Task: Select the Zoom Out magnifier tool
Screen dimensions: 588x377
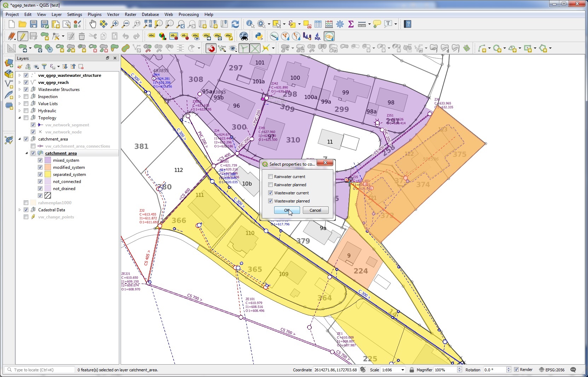Action: pyautogui.click(x=126, y=24)
